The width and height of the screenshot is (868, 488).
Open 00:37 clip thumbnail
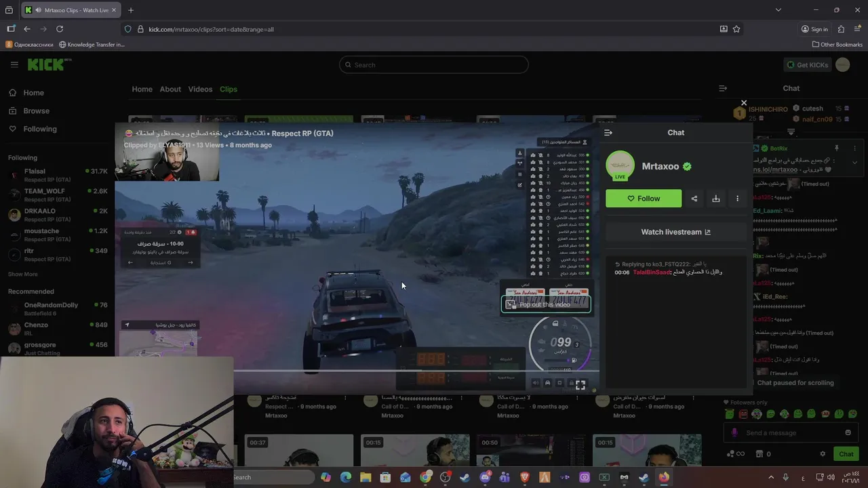click(x=299, y=451)
